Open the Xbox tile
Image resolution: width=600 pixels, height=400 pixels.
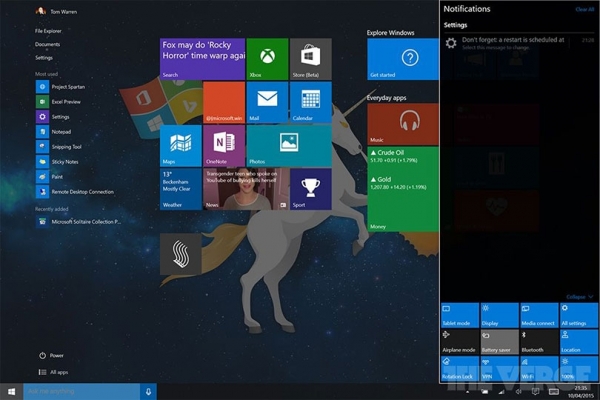tap(267, 59)
